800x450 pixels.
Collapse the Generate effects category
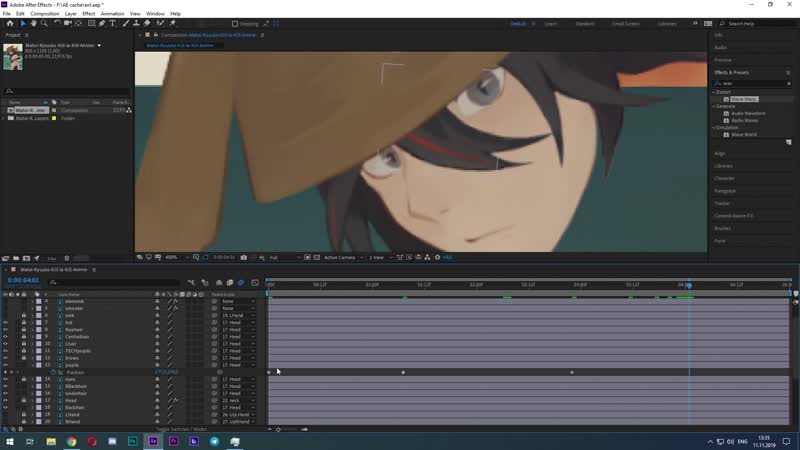(x=714, y=106)
